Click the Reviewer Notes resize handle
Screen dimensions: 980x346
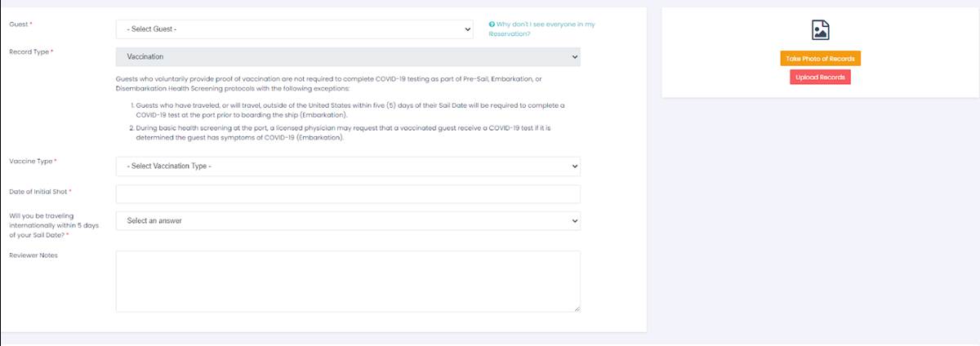point(577,308)
